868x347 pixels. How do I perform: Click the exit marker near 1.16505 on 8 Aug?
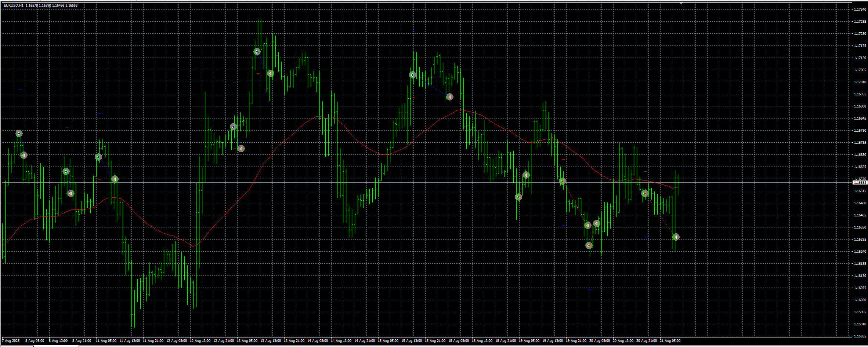(x=71, y=193)
